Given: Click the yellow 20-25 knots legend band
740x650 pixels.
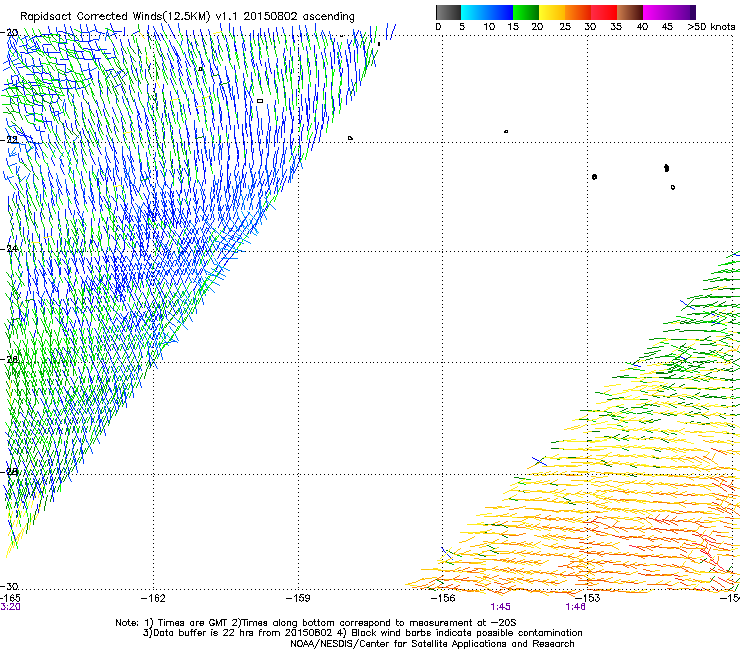Looking at the screenshot, I should (552, 12).
